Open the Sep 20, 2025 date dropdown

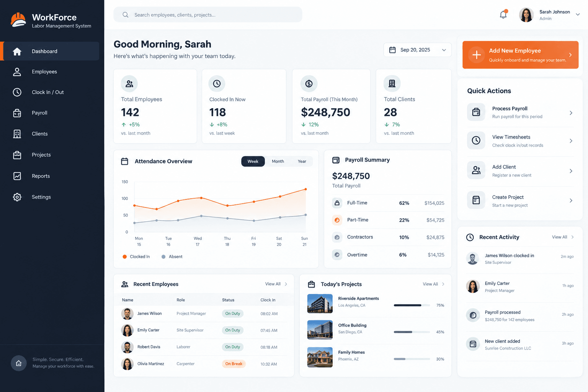tap(418, 50)
